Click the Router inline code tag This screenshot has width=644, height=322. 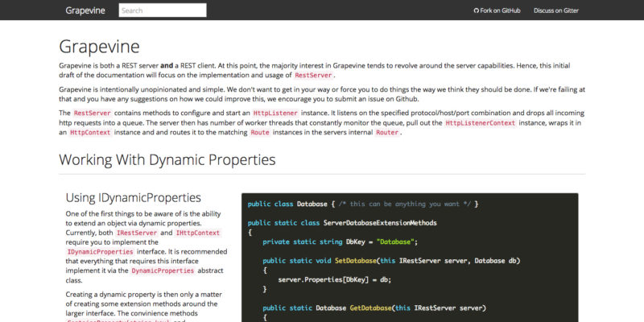point(386,132)
